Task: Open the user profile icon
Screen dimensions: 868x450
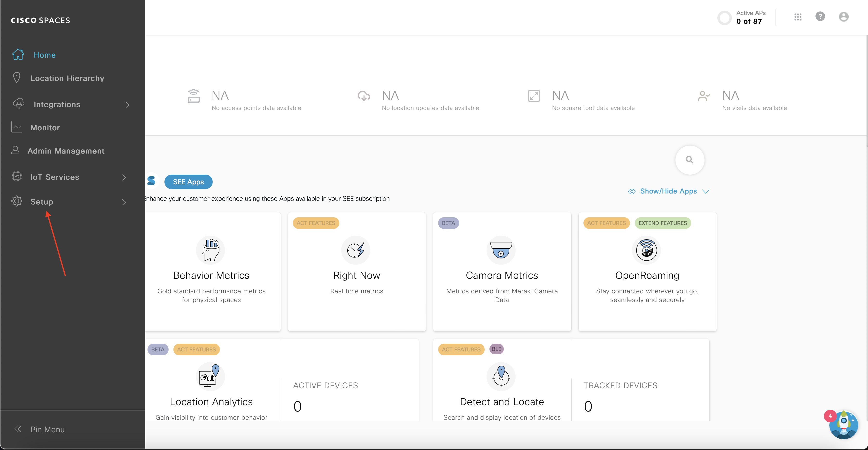Action: tap(843, 16)
